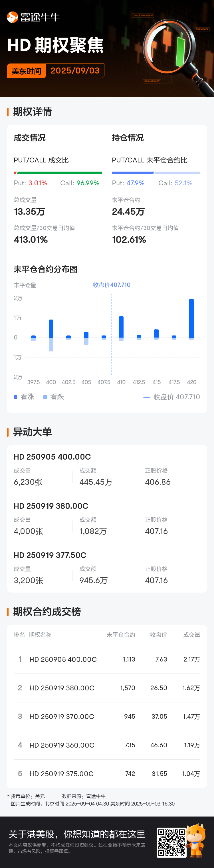Screen dimensions: 214x868
Task: Click the 397.5 strike axis label
Action: coord(33,382)
